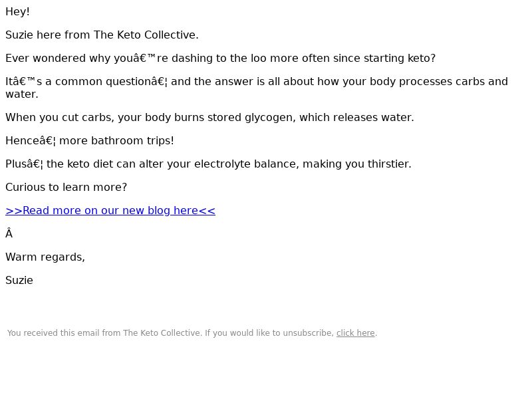
Task: Open the 'Read more on our new blog here' link
Action: point(110,211)
